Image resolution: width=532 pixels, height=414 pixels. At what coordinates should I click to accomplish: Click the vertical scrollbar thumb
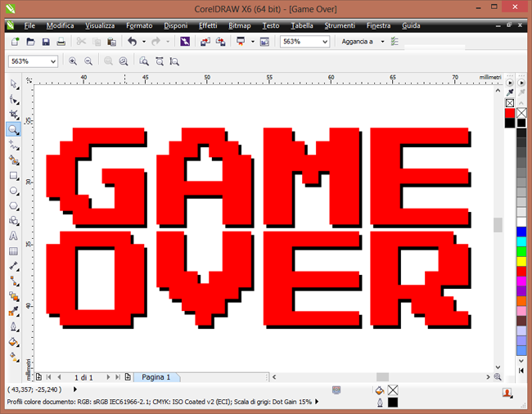pos(498,225)
